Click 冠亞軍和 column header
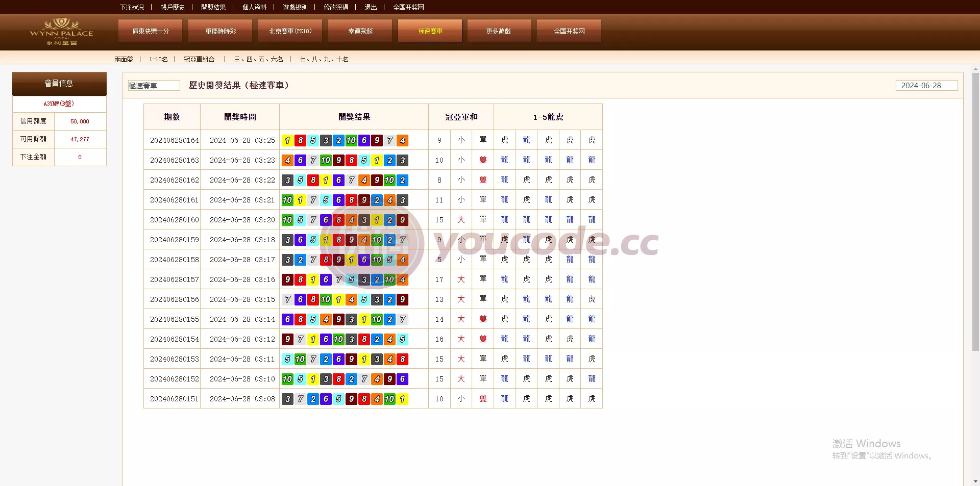Viewport: 980px width, 486px height. coord(461,117)
